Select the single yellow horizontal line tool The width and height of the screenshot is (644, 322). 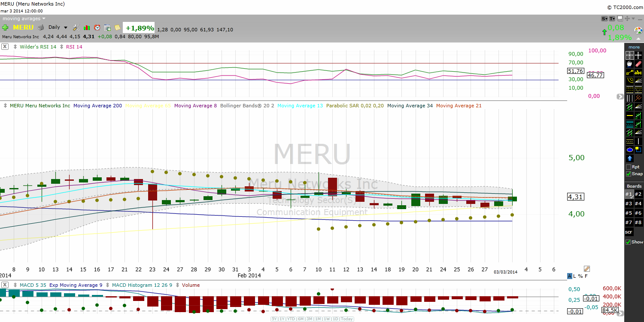(630, 115)
